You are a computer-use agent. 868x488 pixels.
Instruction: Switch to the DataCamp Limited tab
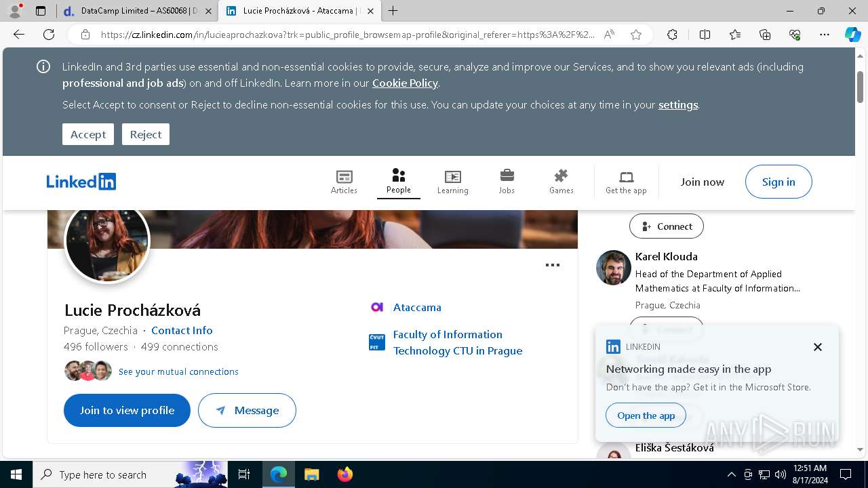[x=138, y=11]
